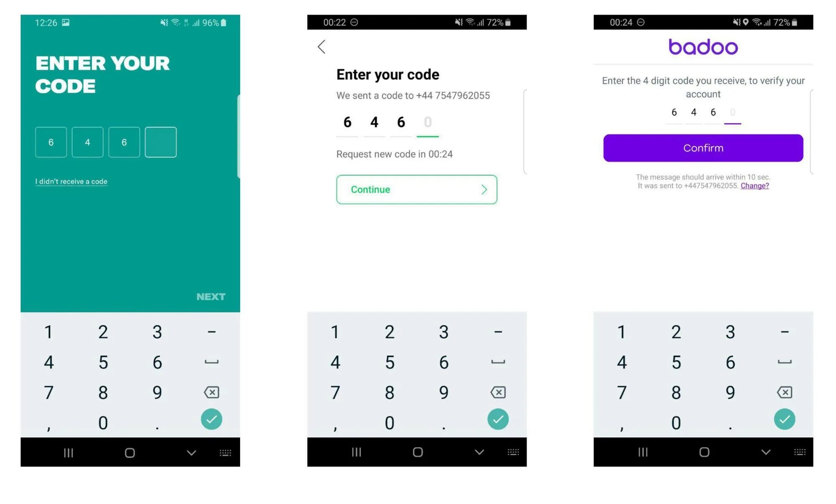Click the Change? link on Badoo screen
The height and width of the screenshot is (504, 836).
coord(755,186)
